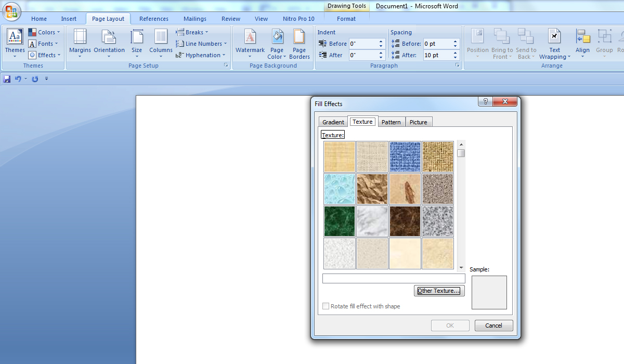Screen dimensions: 624x364
Task: Customize Quick Access Toolbar dropdown
Action: (x=46, y=79)
